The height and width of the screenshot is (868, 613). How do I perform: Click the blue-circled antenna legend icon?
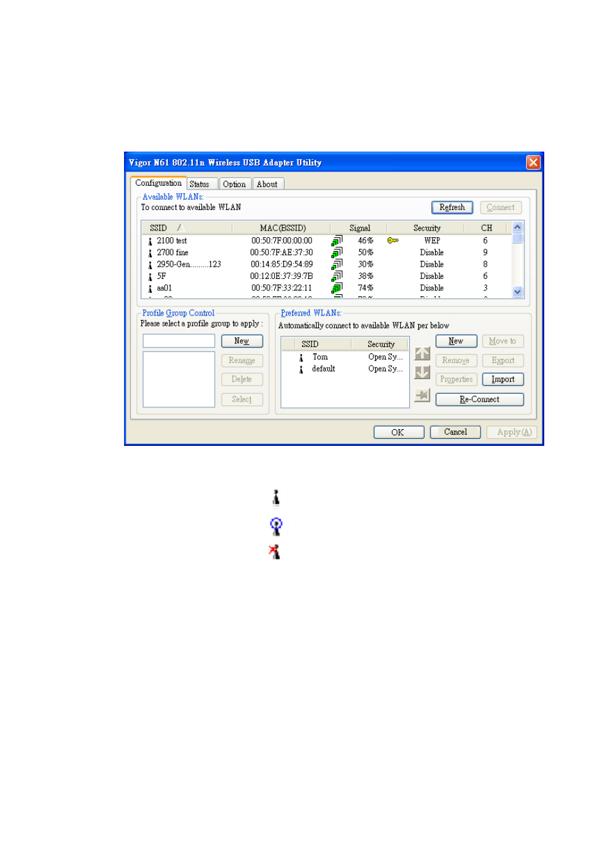coord(276,526)
